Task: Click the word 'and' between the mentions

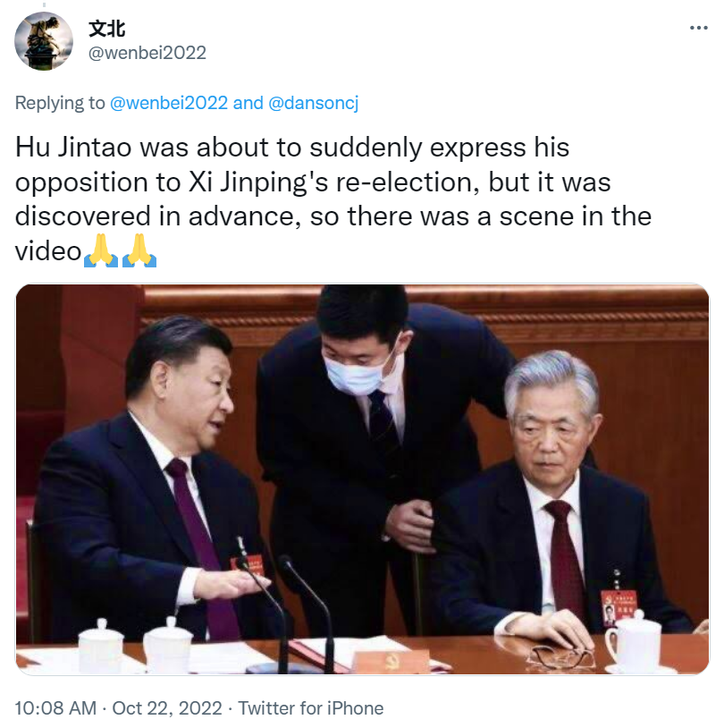Action: [x=248, y=103]
